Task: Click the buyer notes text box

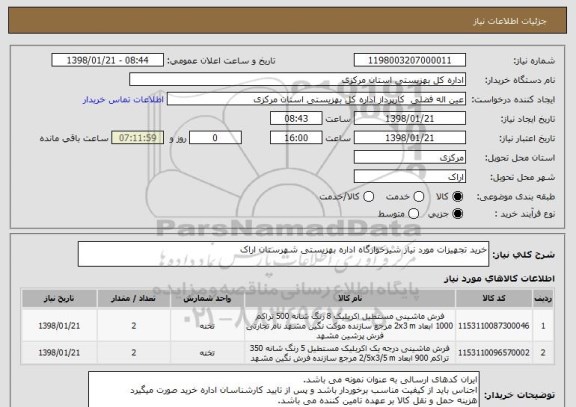Action: pos(284,389)
